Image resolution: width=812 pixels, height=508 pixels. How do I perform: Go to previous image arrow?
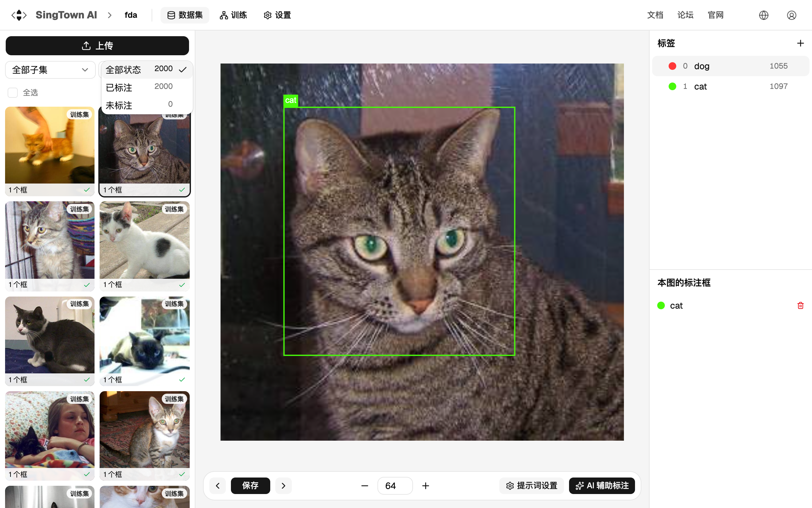click(x=218, y=485)
